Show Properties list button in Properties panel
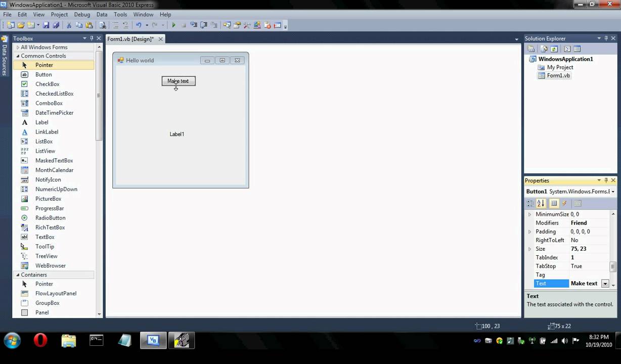Image resolution: width=621 pixels, height=364 pixels. [554, 203]
